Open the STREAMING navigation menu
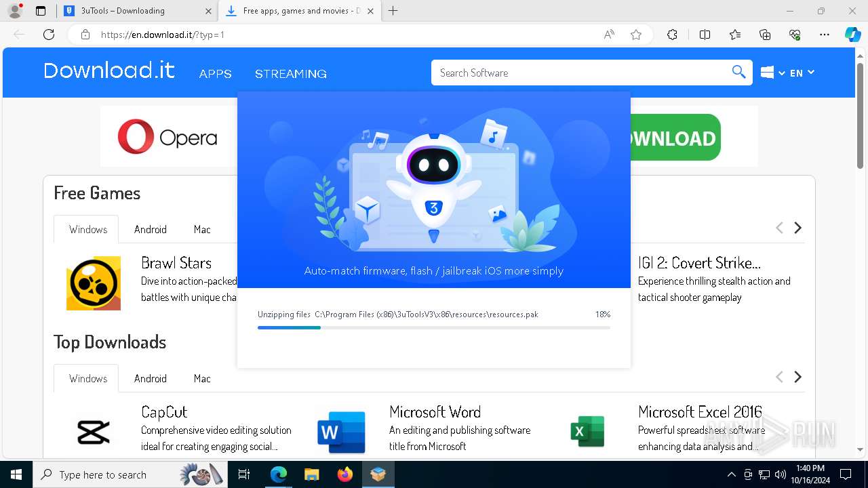This screenshot has width=868, height=488. (291, 73)
